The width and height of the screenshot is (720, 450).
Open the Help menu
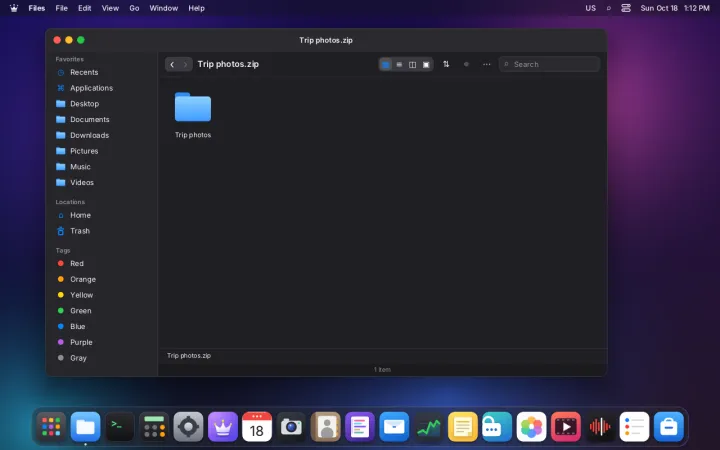tap(196, 8)
